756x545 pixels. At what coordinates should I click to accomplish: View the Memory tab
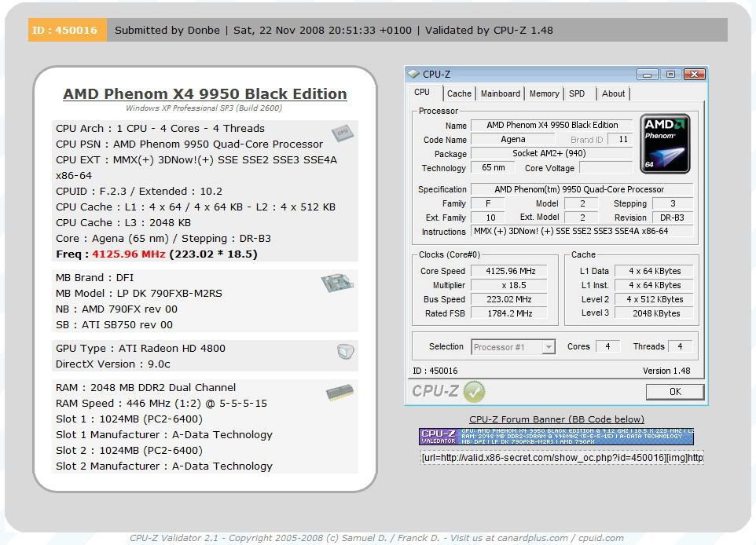coord(543,93)
